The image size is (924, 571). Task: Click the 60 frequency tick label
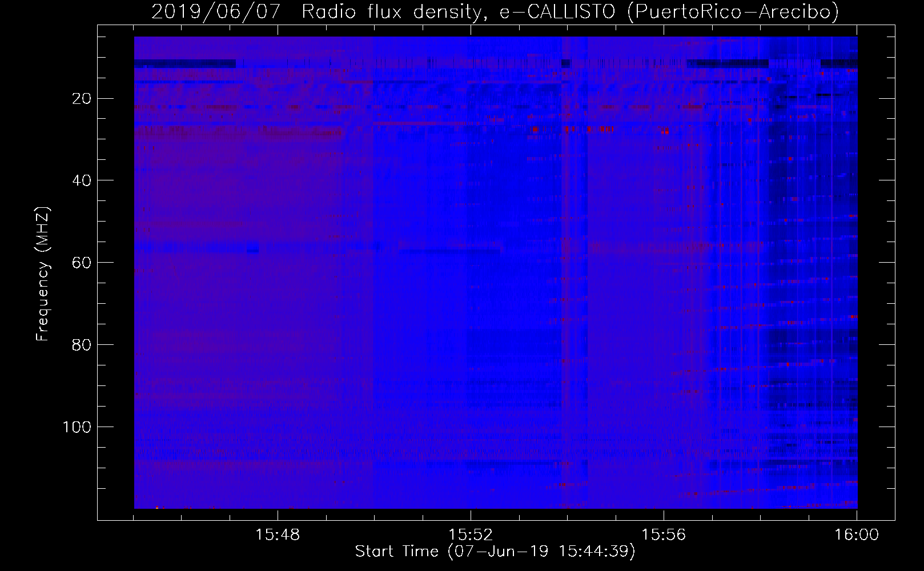82,263
